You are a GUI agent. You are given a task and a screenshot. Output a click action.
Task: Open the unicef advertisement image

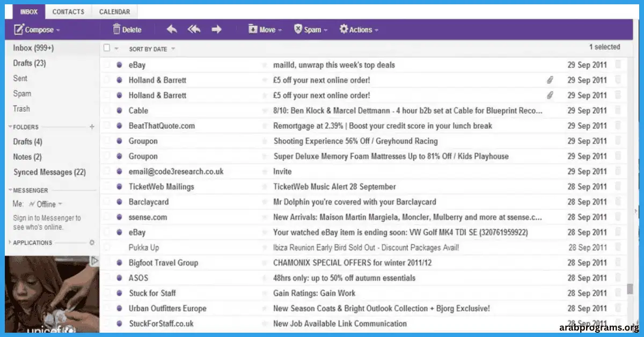(x=52, y=295)
